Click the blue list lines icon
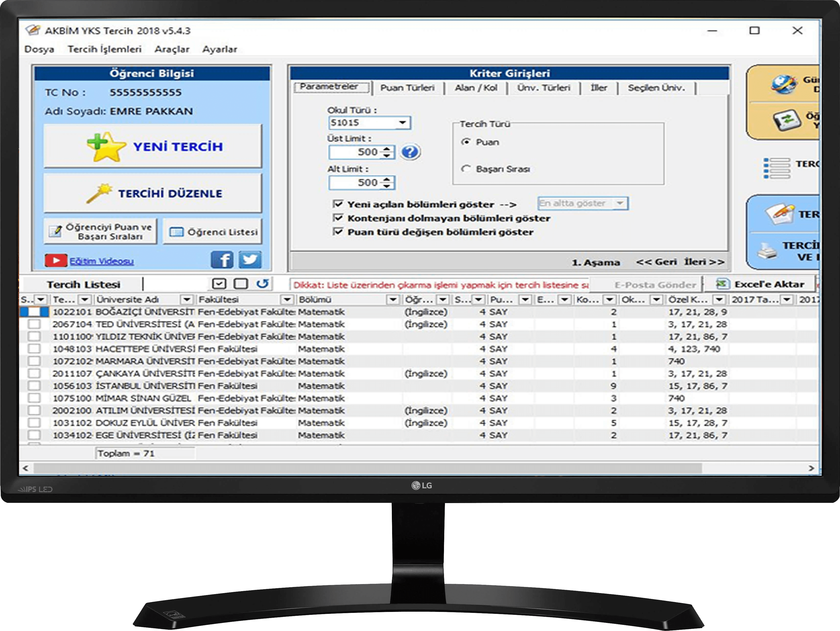The width and height of the screenshot is (840, 631). (x=777, y=168)
